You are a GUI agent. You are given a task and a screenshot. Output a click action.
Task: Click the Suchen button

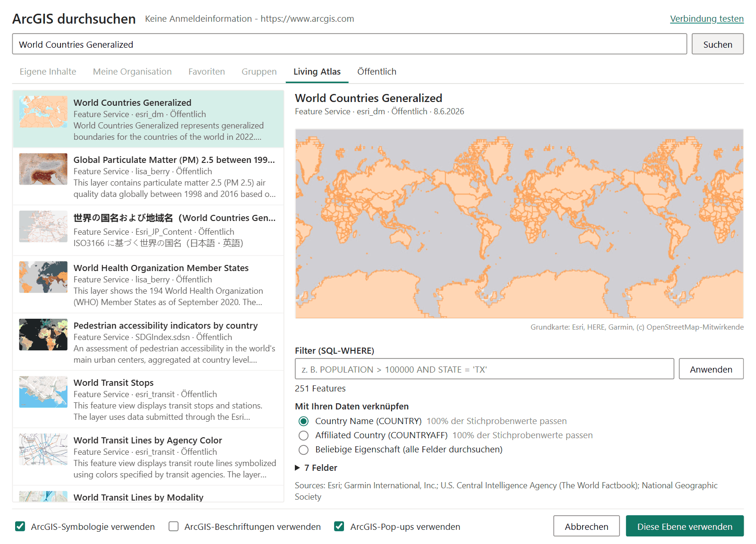pos(717,44)
